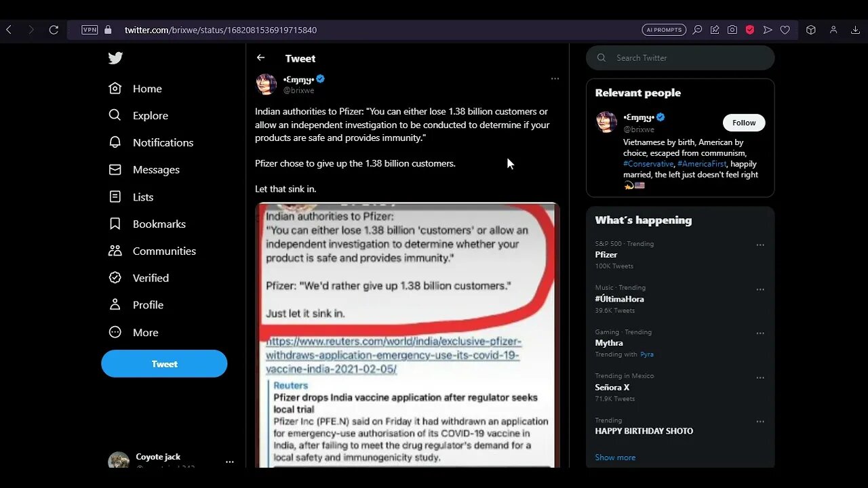Open the VPN badge in address bar
This screenshot has height=488, width=868.
(x=90, y=30)
